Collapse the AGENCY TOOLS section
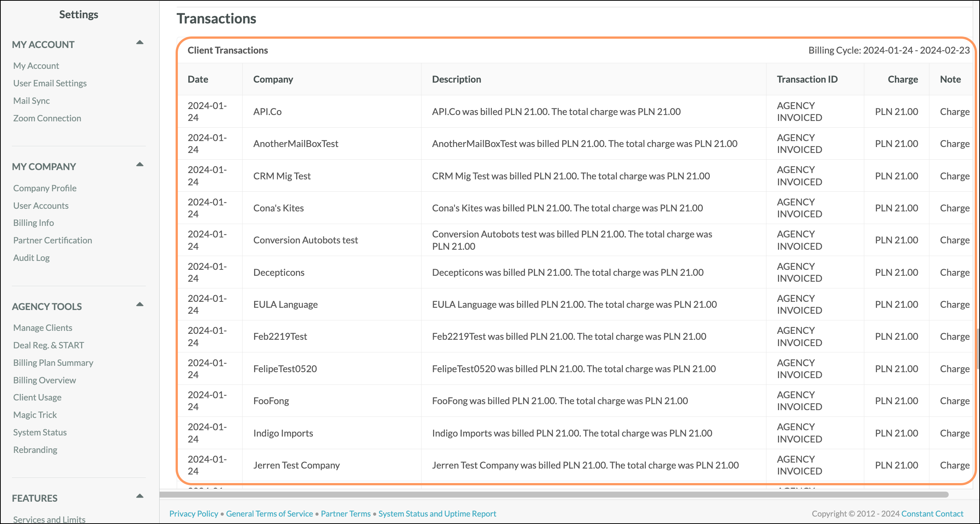 140,304
